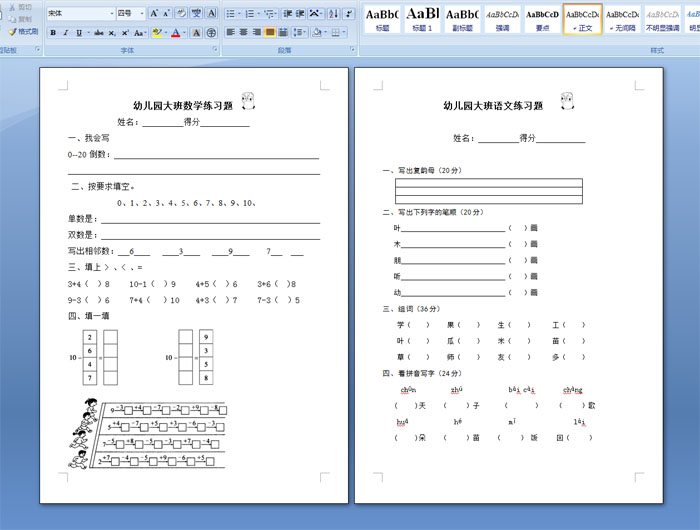
Task: Apply the 标题 (Heading) style
Action: click(382, 19)
